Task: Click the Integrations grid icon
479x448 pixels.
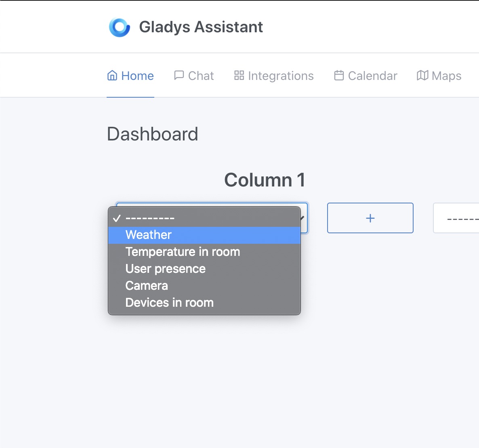Action: tap(239, 75)
